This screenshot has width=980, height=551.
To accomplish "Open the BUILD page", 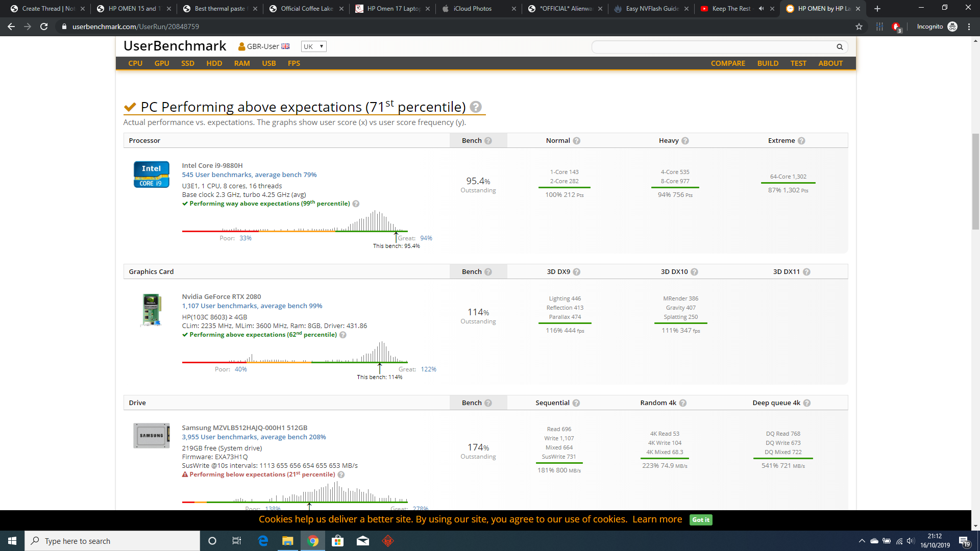I will [768, 63].
